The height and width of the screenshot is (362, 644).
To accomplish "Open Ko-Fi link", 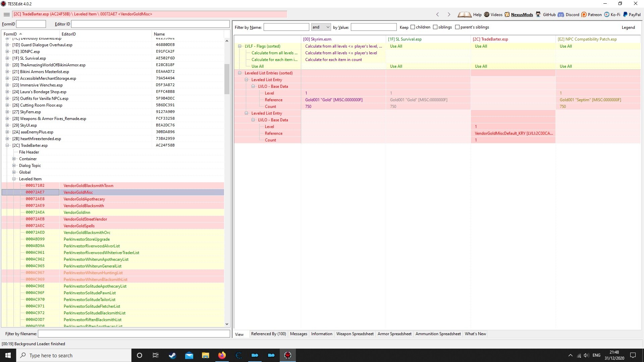I will [615, 15].
